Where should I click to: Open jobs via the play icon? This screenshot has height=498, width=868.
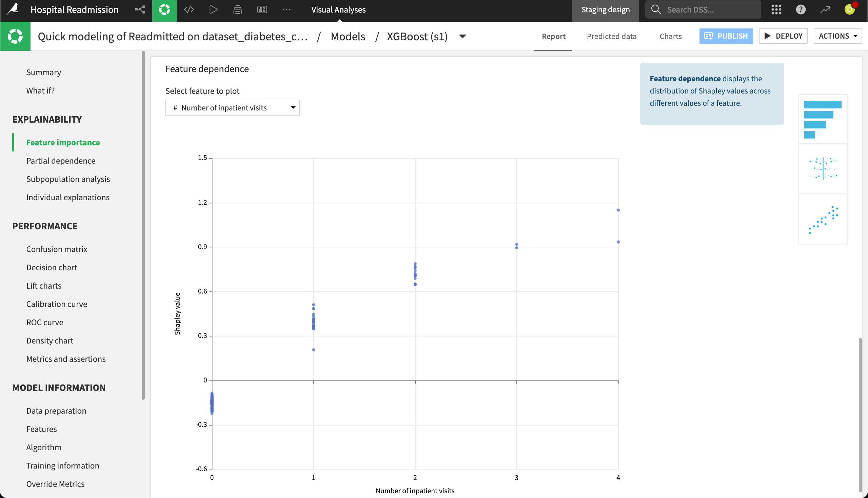pyautogui.click(x=213, y=9)
